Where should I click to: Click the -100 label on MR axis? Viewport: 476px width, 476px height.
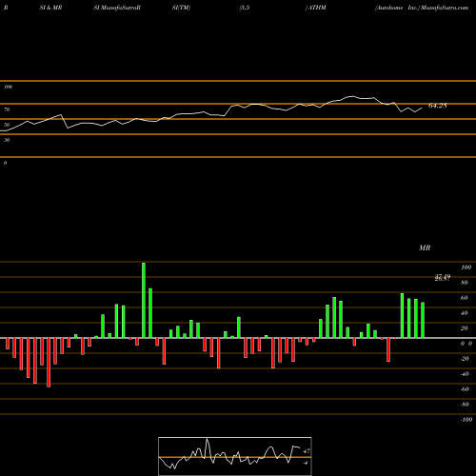coord(466,420)
